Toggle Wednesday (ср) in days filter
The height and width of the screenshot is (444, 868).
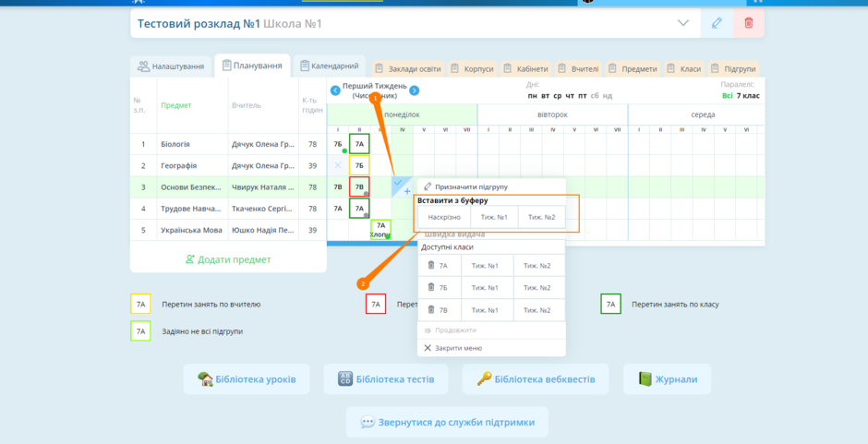click(x=558, y=96)
